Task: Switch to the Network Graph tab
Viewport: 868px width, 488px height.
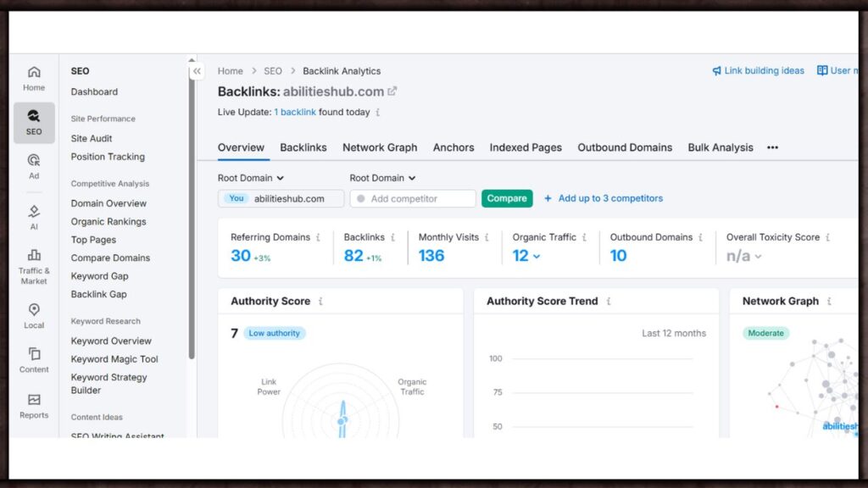Action: pyautogui.click(x=380, y=147)
